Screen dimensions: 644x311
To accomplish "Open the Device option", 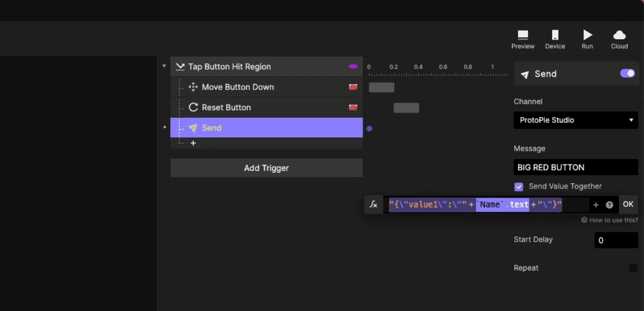I will pyautogui.click(x=555, y=40).
